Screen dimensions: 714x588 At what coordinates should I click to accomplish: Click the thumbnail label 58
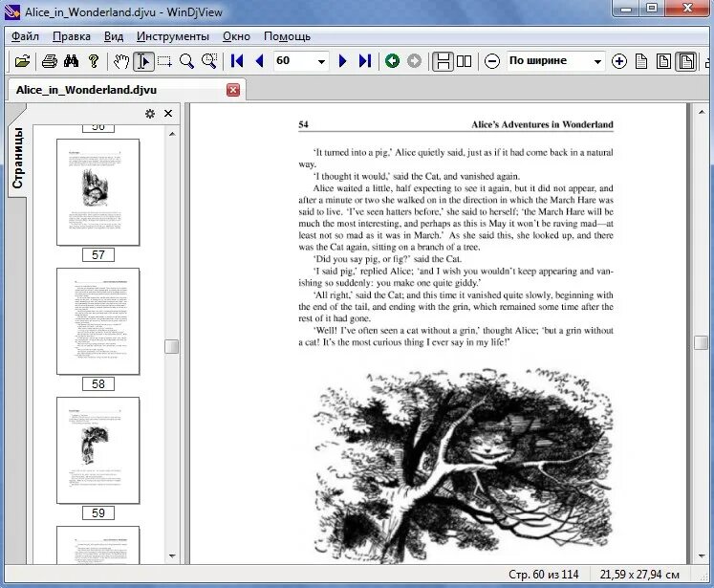pyautogui.click(x=98, y=384)
